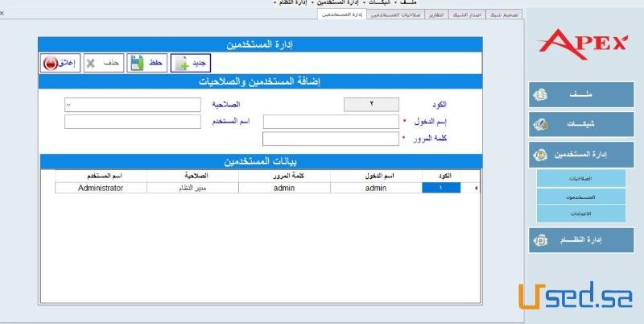Switch to the Cheque Design (تصميم شيك) tab

[505, 15]
